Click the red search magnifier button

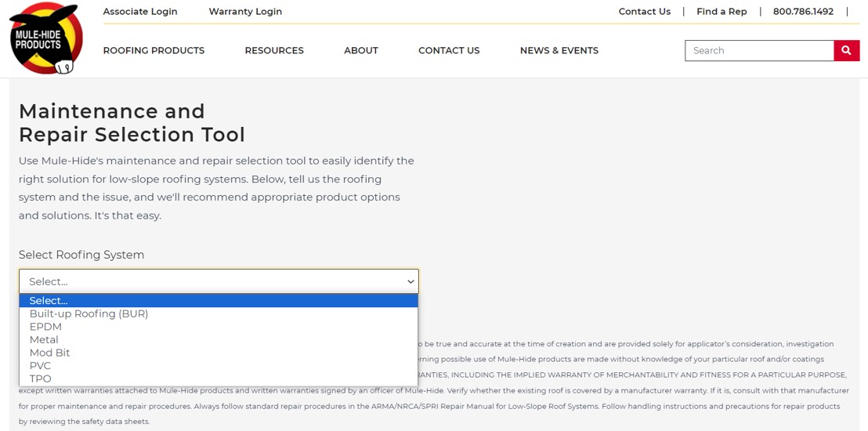pyautogui.click(x=846, y=50)
